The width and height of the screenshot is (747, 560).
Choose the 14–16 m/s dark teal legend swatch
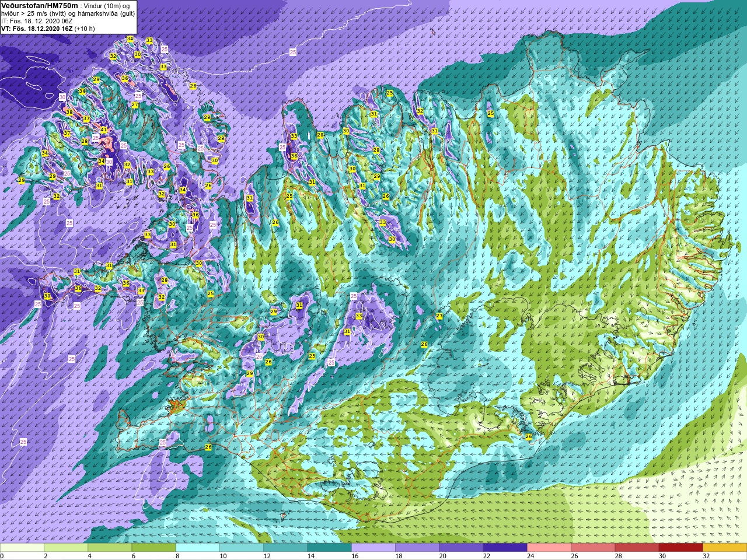click(330, 548)
